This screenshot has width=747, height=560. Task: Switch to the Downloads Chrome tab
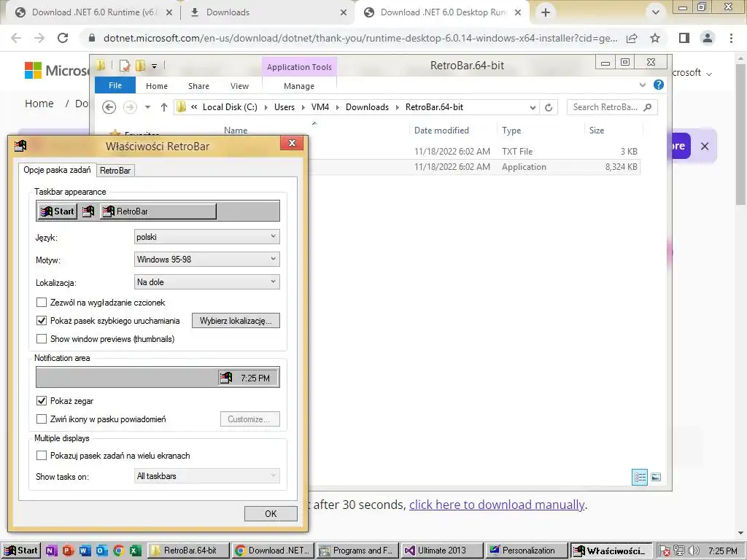pos(268,12)
